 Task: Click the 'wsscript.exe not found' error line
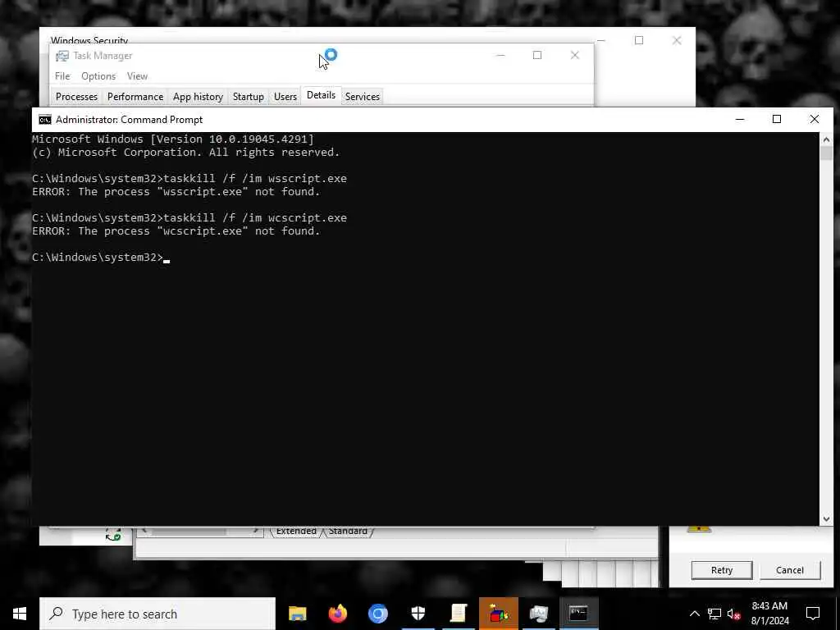(176, 192)
